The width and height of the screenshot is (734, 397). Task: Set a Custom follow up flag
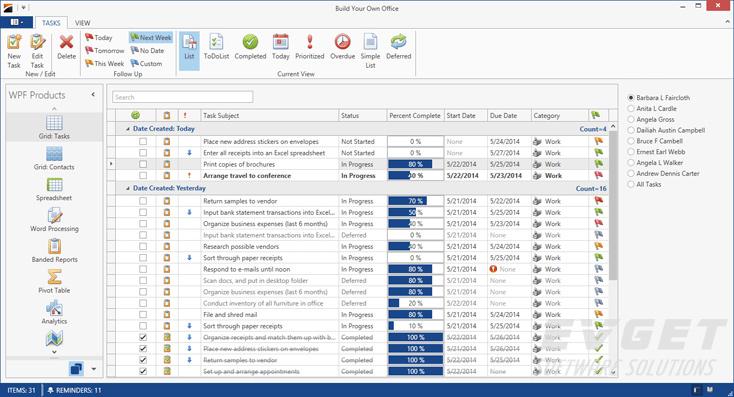146,64
